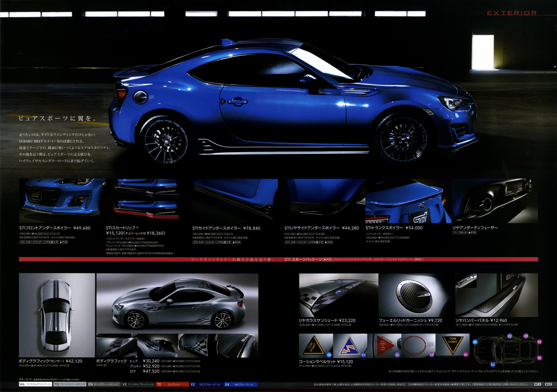Click the リヤアンダーディフューザー title
The width and height of the screenshot is (557, 392).
click(475, 228)
